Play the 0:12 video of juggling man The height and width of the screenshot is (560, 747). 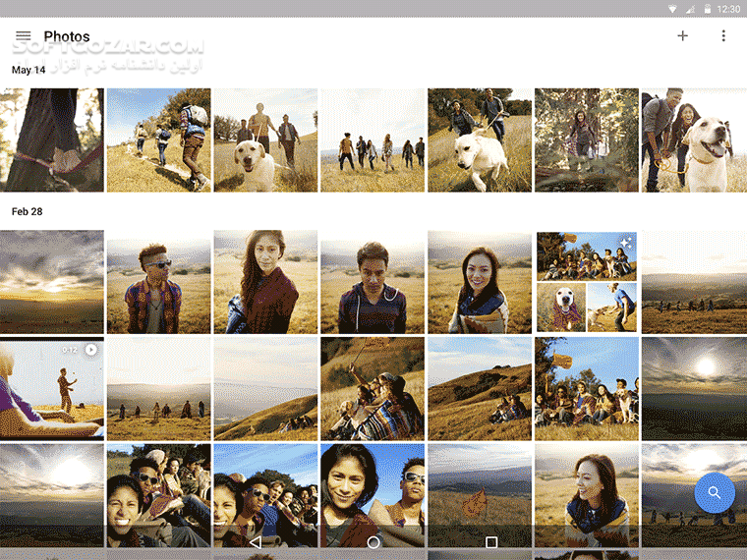point(52,388)
